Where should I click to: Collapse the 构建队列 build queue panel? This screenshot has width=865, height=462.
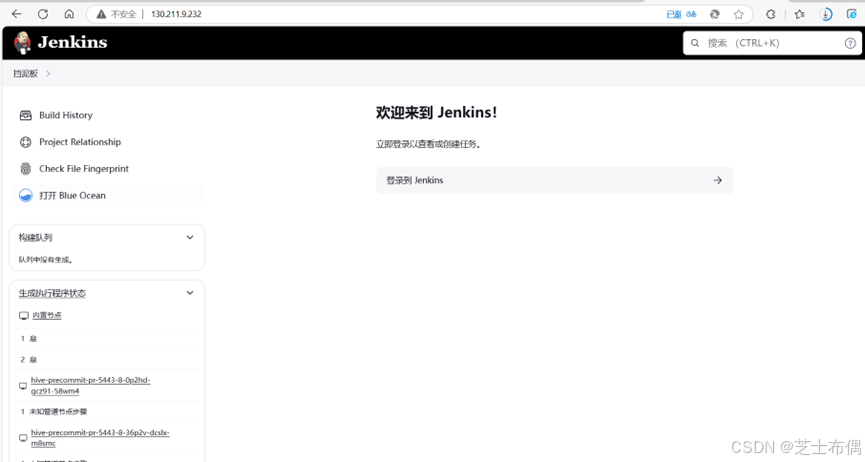click(x=190, y=237)
